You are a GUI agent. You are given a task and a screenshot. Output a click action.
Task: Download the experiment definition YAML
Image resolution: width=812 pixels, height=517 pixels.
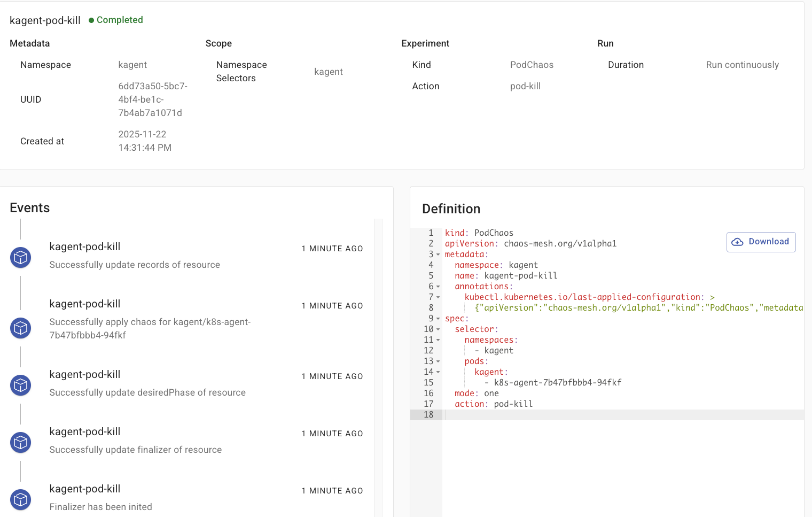tap(761, 242)
